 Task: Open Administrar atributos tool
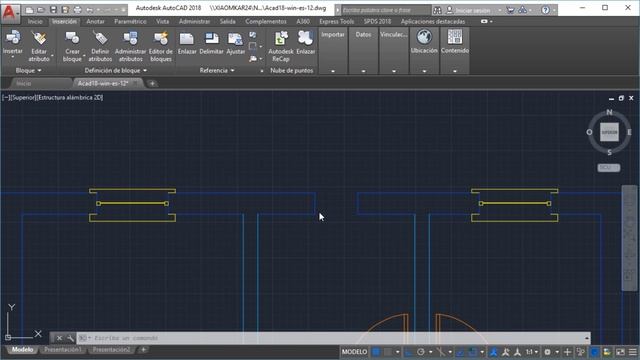click(130, 46)
